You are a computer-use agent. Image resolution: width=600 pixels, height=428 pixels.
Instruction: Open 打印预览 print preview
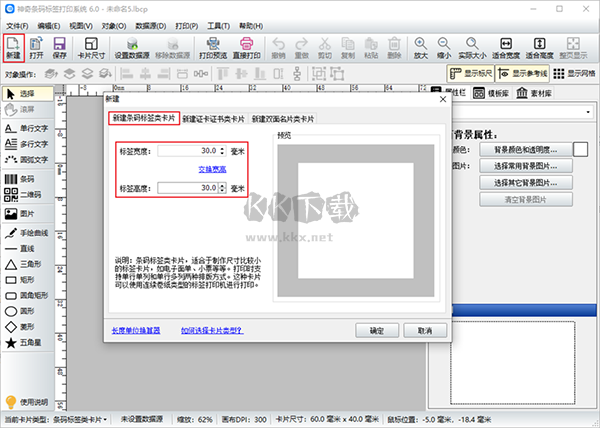point(213,48)
